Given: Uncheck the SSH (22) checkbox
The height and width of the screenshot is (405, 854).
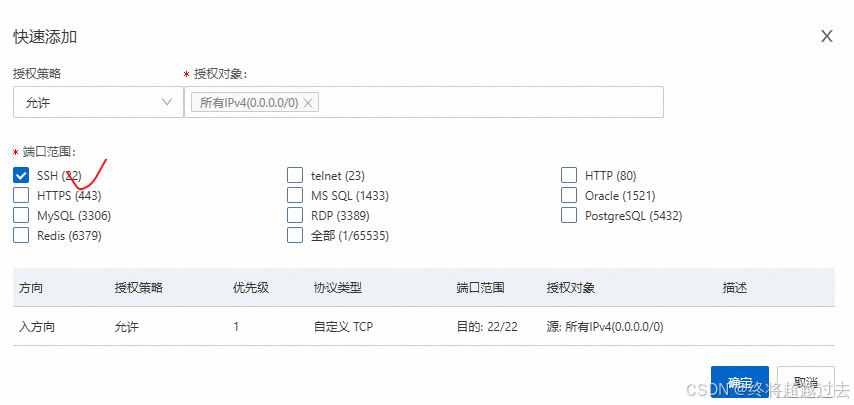Looking at the screenshot, I should (x=21, y=175).
